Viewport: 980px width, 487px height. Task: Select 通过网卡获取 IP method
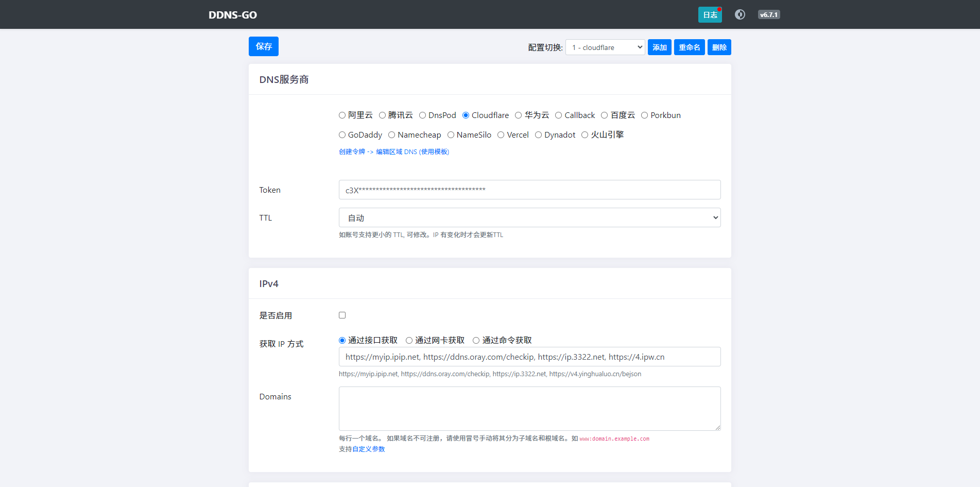pyautogui.click(x=409, y=341)
